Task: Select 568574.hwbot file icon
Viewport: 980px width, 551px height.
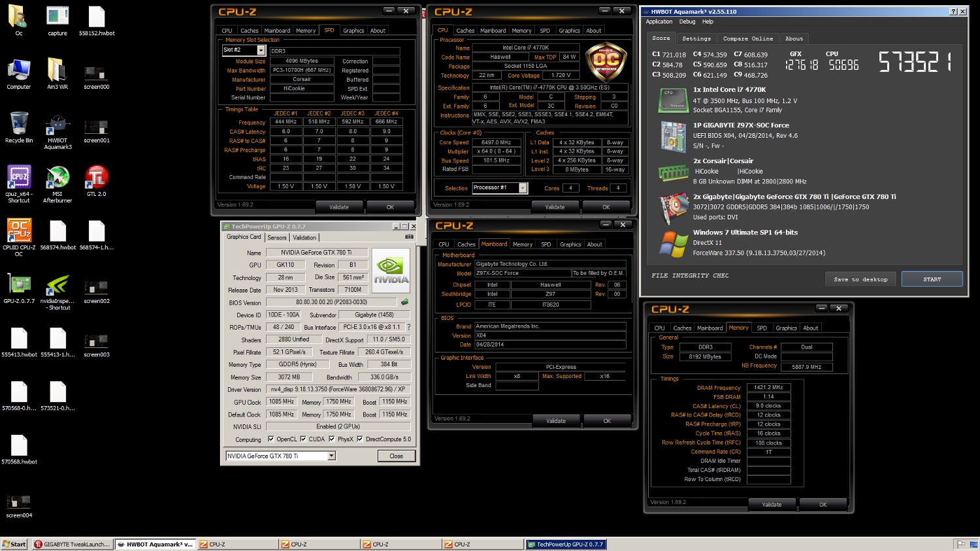Action: click(x=57, y=234)
